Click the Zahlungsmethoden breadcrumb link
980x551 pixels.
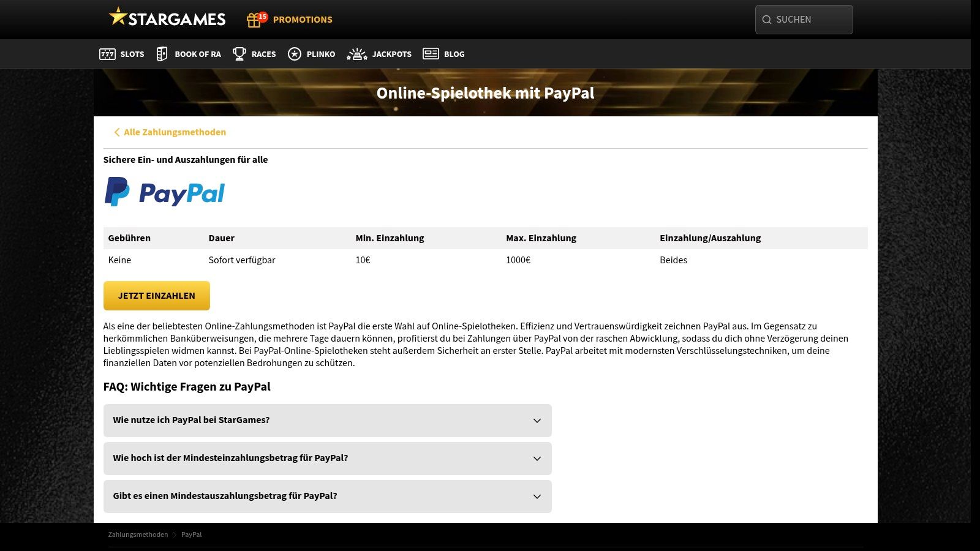[x=138, y=534]
